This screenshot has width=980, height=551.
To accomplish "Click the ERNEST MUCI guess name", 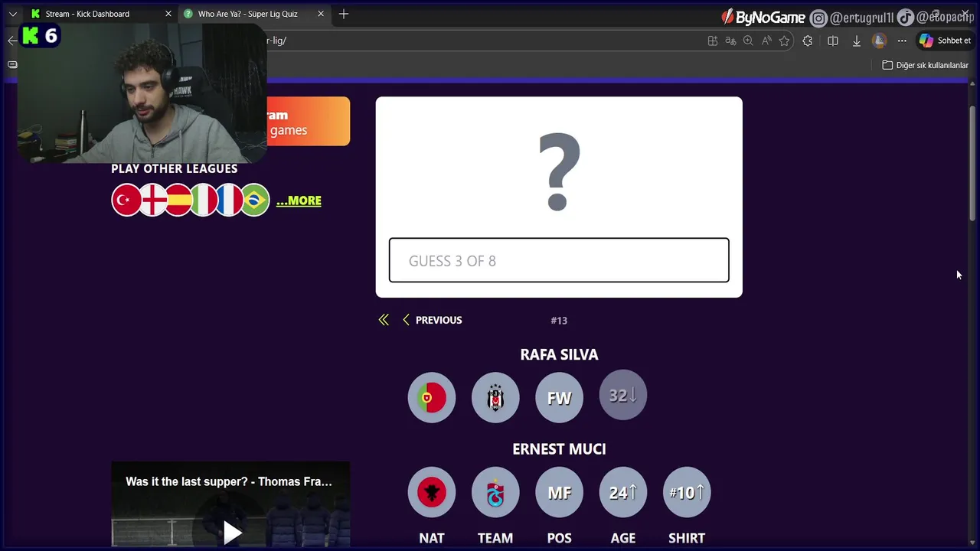I will coord(559,449).
